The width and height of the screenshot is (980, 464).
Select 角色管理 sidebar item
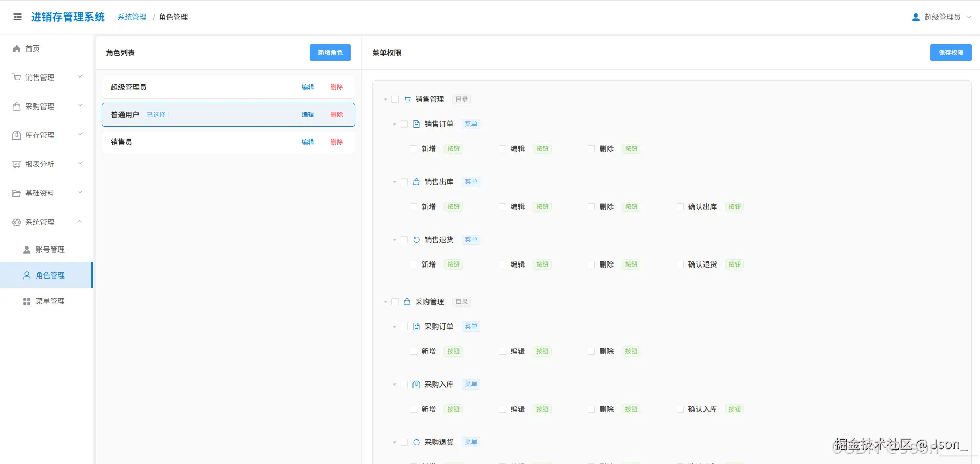(x=47, y=275)
